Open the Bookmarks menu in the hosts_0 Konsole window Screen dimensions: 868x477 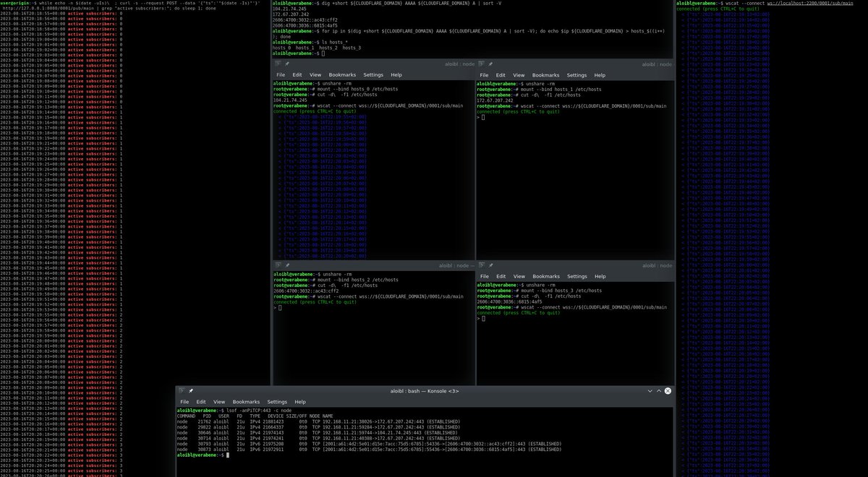point(343,74)
